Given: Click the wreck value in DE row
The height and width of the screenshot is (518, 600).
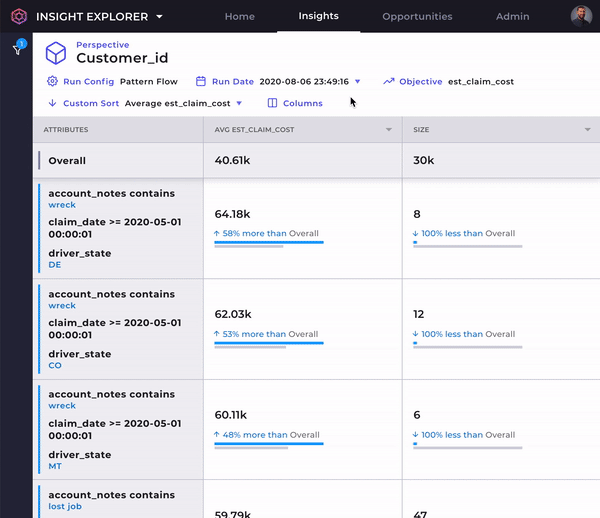Looking at the screenshot, I should pos(62,205).
